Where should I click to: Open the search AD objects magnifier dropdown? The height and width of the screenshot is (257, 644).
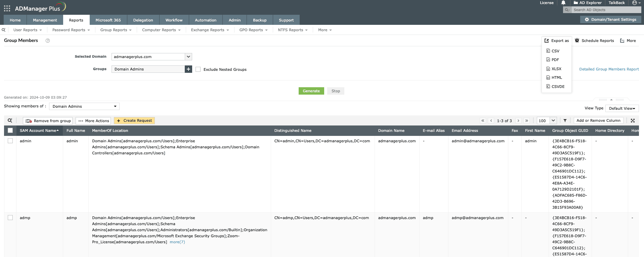[x=567, y=10]
